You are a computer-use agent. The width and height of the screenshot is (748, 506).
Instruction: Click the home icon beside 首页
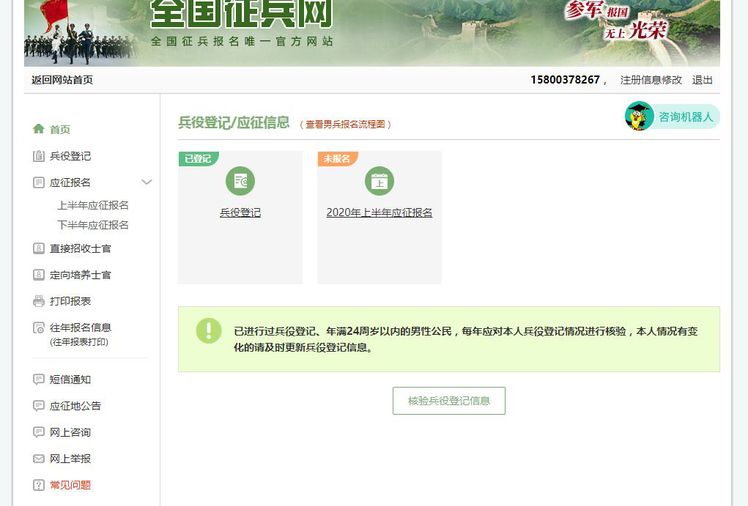tap(39, 129)
